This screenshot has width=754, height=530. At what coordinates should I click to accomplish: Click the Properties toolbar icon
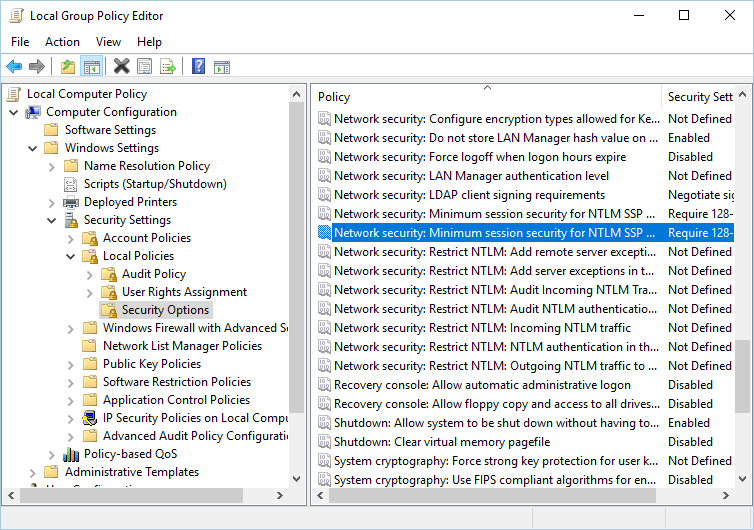tap(144, 66)
